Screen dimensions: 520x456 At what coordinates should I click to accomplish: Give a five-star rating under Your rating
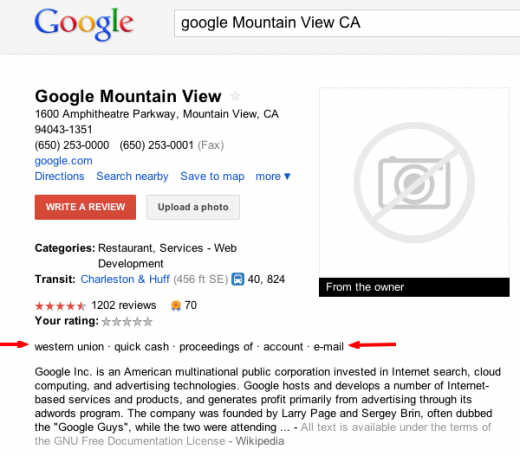148,322
